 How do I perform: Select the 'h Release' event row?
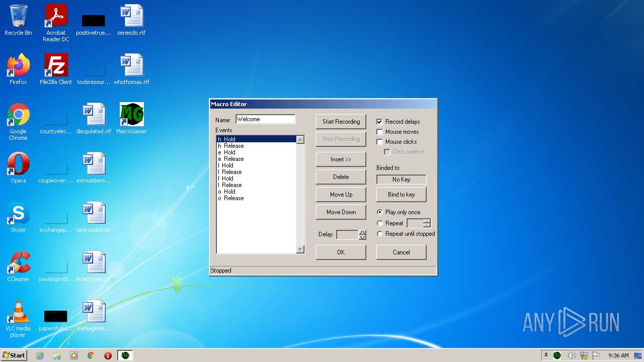click(256, 146)
